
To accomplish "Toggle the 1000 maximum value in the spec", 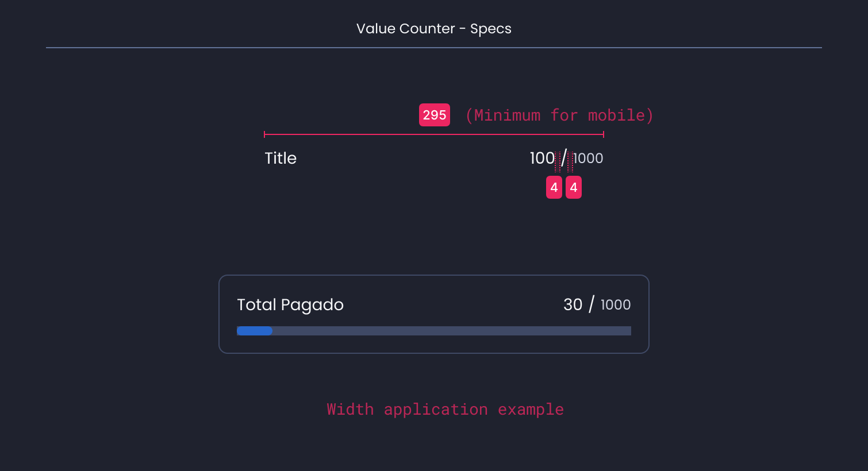I will pos(588,158).
